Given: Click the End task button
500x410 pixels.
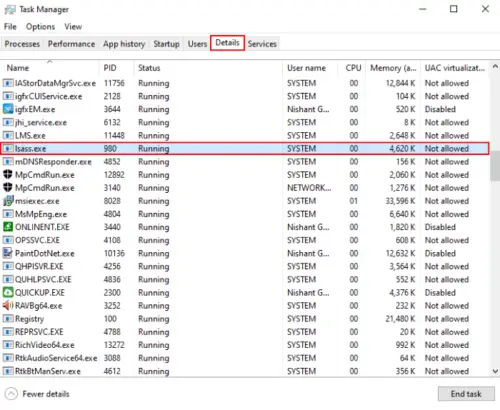Looking at the screenshot, I should [466, 394].
